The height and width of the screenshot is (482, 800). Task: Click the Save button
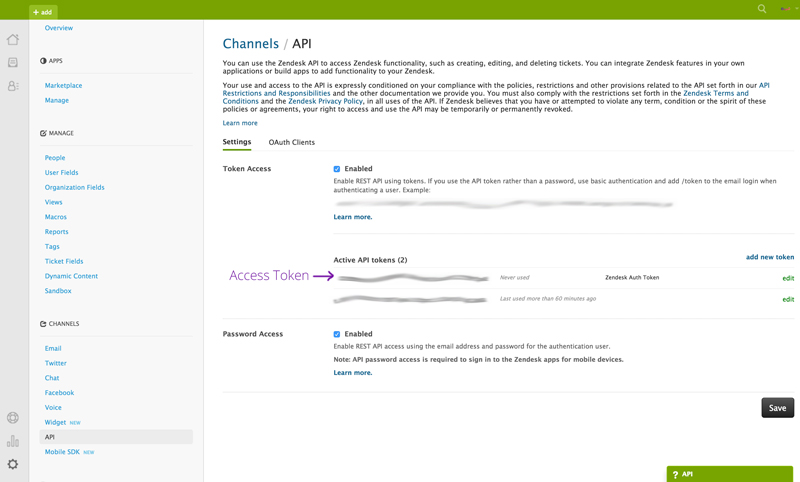pos(778,408)
